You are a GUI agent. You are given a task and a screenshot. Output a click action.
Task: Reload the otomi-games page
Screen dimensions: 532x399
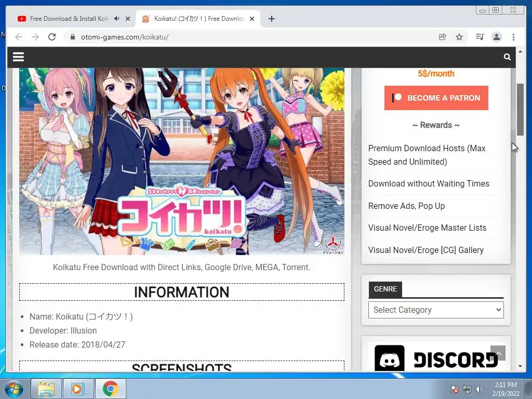(x=52, y=37)
